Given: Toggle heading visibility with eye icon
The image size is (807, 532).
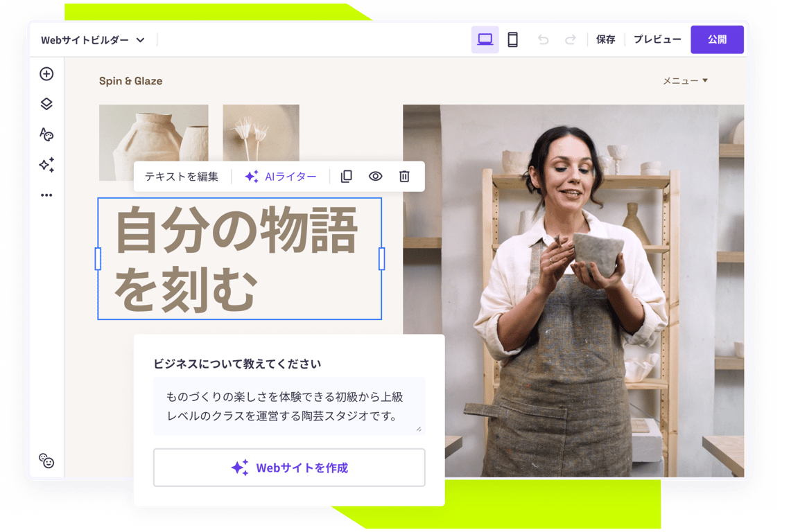Looking at the screenshot, I should 375,176.
